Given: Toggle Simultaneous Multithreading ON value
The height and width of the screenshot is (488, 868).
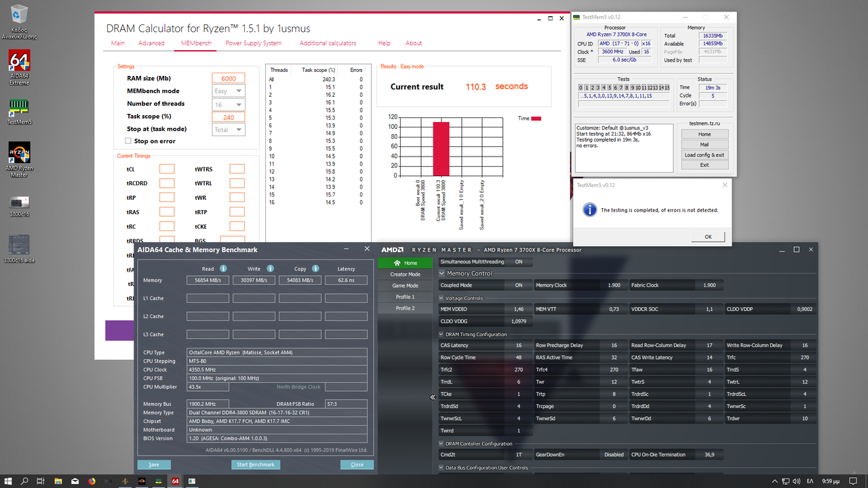Looking at the screenshot, I should (518, 262).
